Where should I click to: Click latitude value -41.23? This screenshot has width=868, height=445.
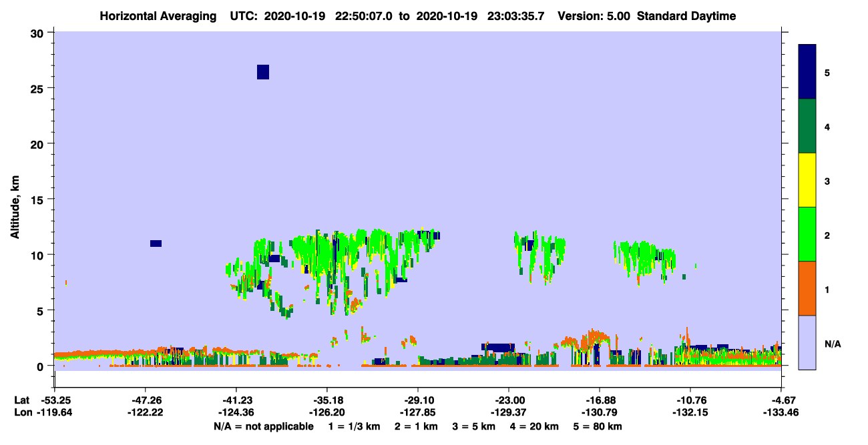(x=236, y=400)
